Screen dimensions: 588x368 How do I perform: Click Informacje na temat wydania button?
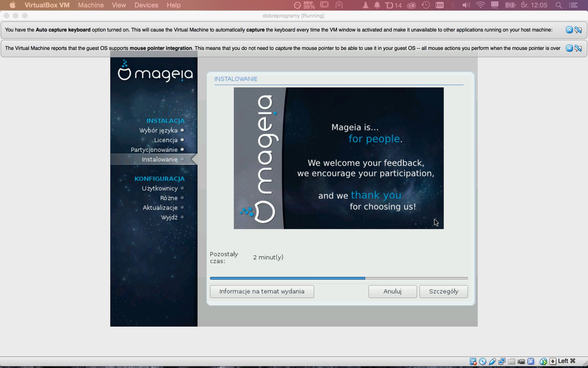click(x=262, y=292)
